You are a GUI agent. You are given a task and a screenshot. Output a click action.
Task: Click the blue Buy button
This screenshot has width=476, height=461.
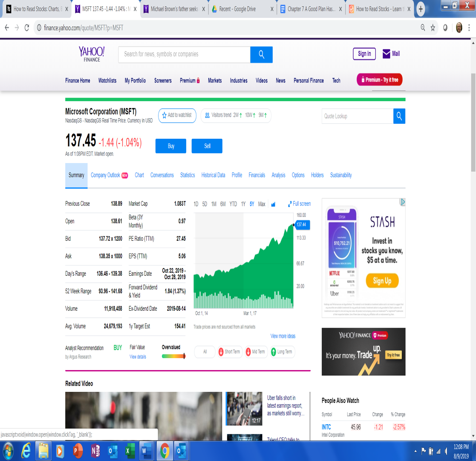171,146
